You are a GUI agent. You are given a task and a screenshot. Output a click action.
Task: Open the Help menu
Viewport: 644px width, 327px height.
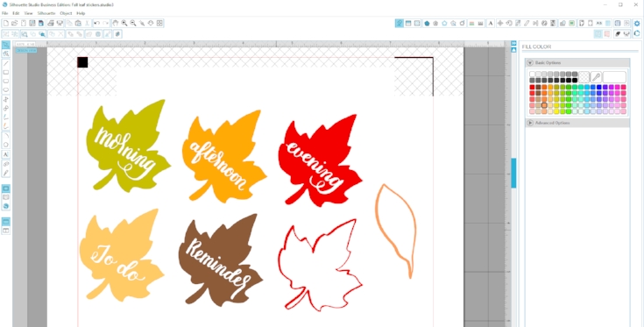(81, 13)
